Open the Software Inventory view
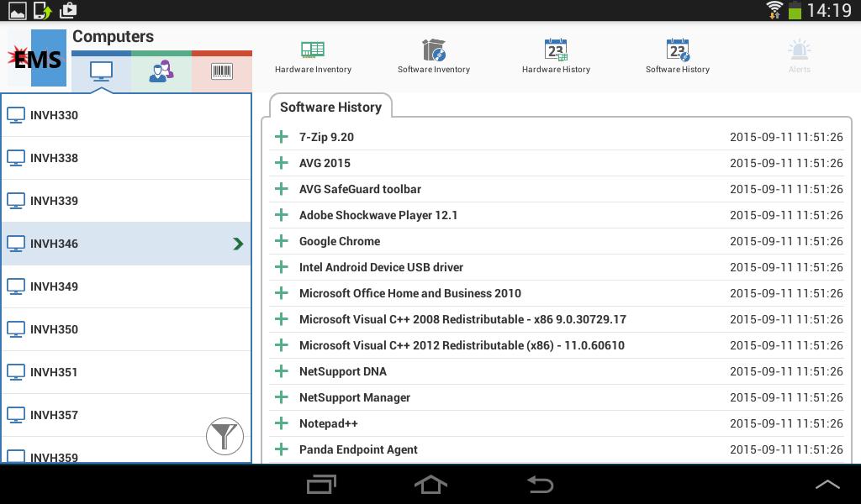This screenshot has height=504, width=861. [434, 56]
